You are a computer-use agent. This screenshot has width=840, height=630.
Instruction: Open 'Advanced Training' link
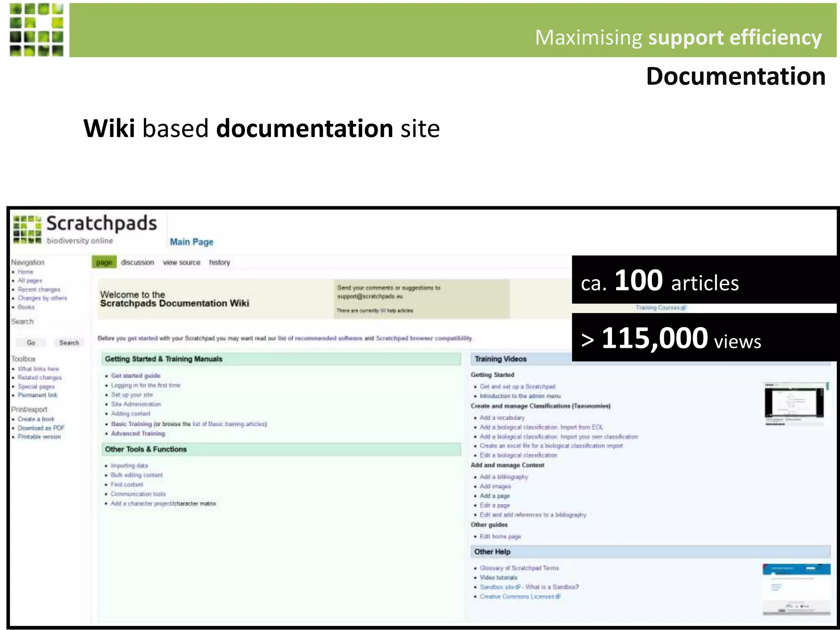138,434
